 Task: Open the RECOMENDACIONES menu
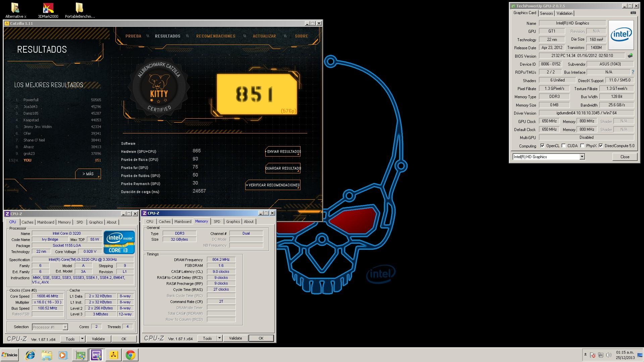click(x=216, y=36)
